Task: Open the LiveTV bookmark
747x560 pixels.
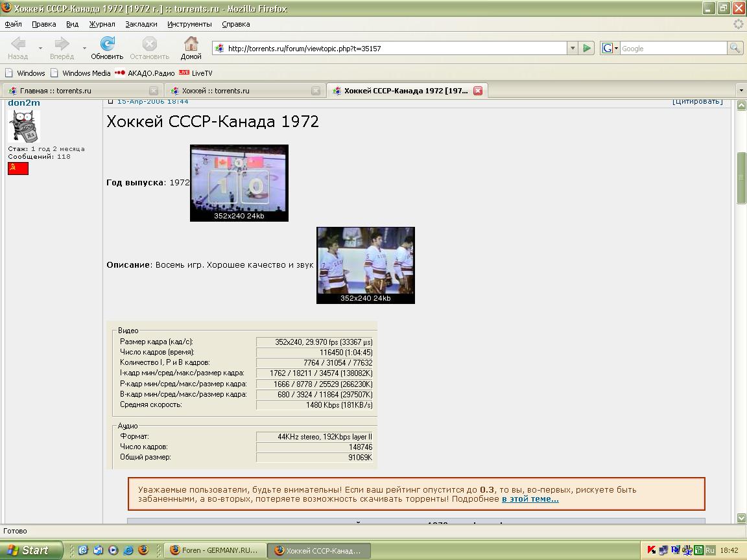Action: (x=196, y=73)
